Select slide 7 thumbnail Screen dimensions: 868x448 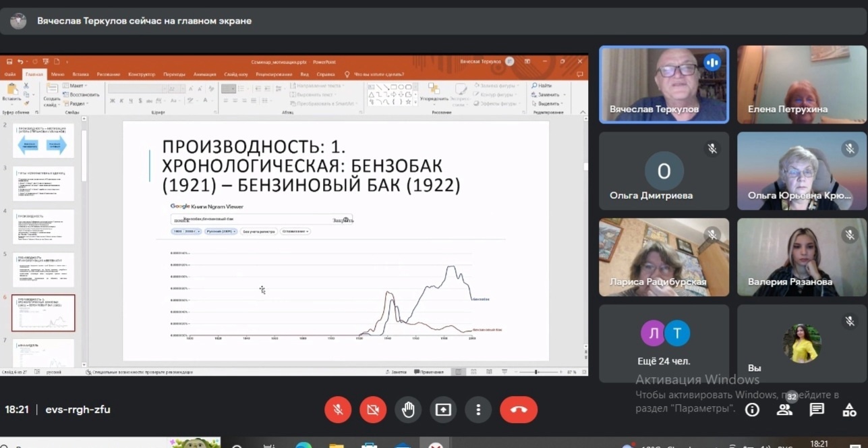pyautogui.click(x=42, y=352)
